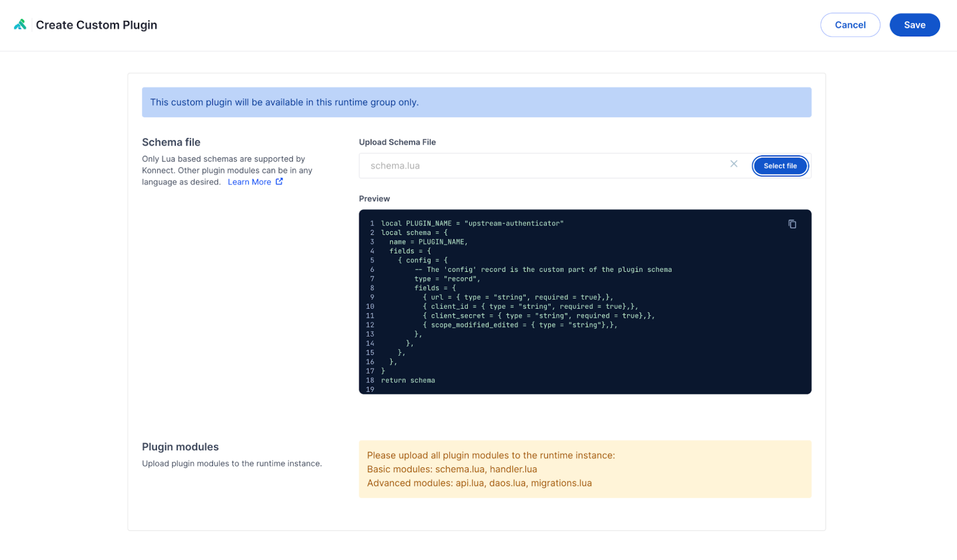Click the 'return schema' line in the preview
Image resolution: width=957 pixels, height=560 pixels.
(x=408, y=381)
